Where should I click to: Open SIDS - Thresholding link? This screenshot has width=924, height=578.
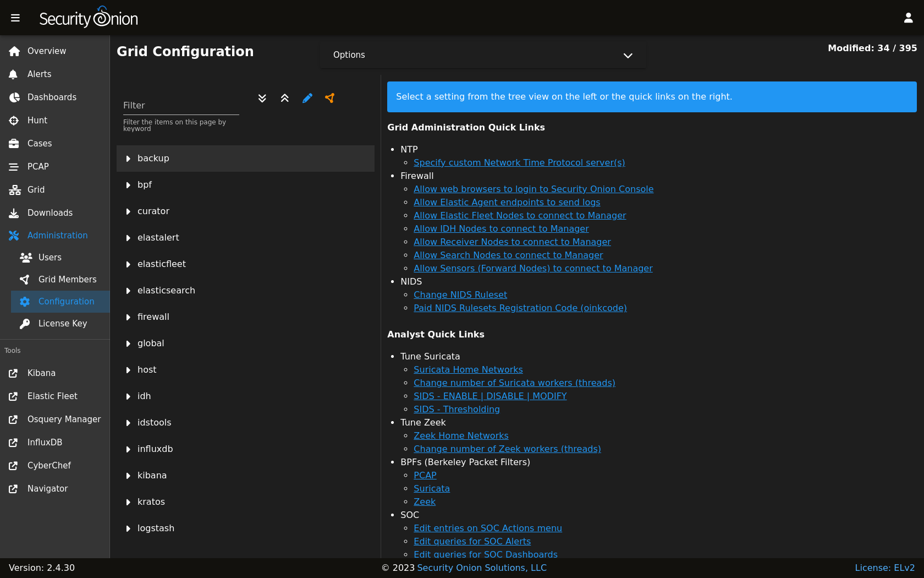coord(457,410)
